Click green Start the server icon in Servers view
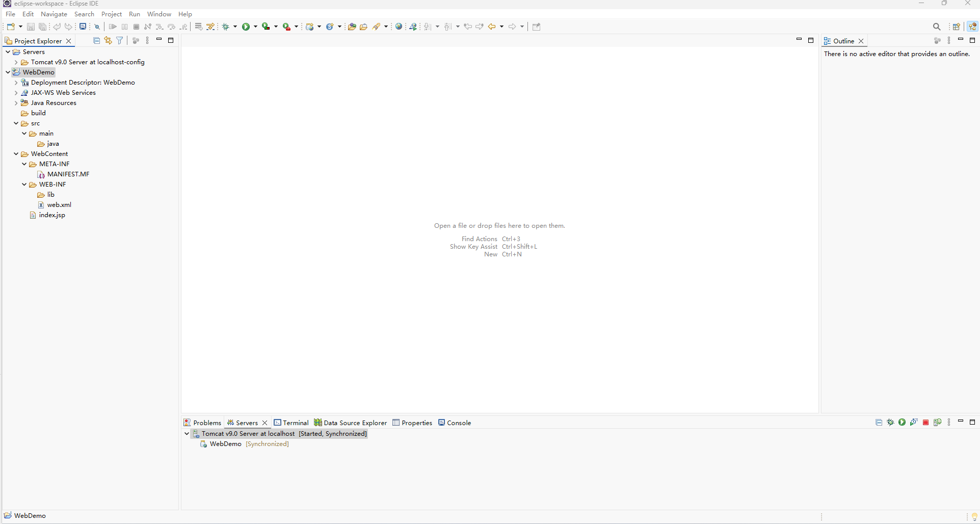The width and height of the screenshot is (980, 524). [902, 422]
